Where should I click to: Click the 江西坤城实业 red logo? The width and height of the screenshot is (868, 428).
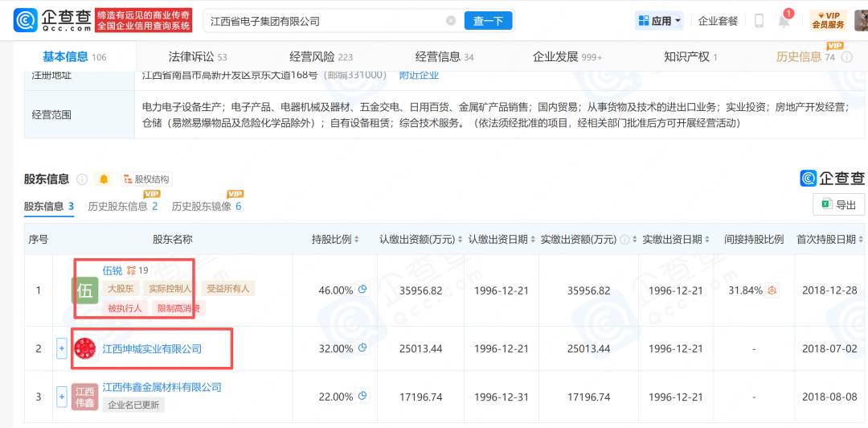coord(84,348)
